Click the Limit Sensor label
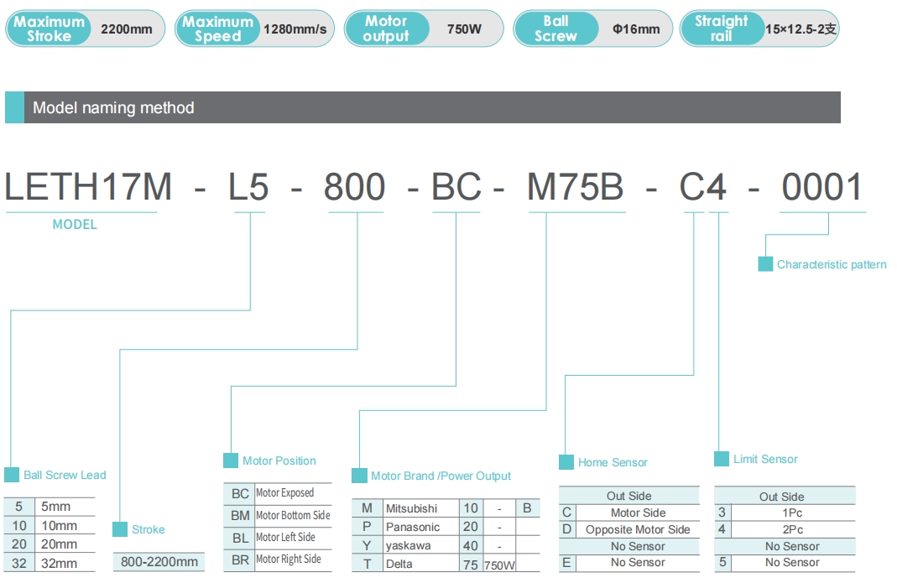Viewport: 897px width, 588px height. pyautogui.click(x=765, y=459)
